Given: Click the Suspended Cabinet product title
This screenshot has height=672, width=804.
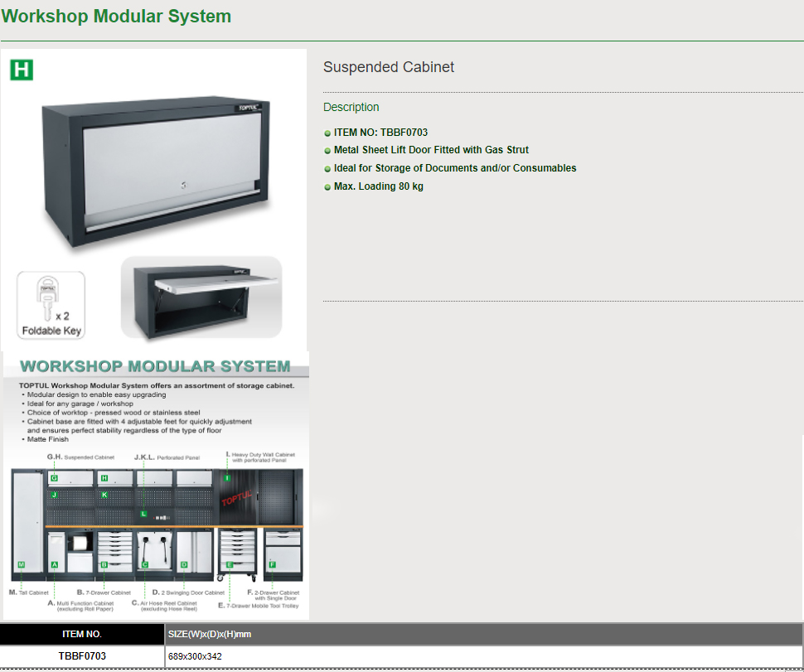Looking at the screenshot, I should click(x=389, y=67).
